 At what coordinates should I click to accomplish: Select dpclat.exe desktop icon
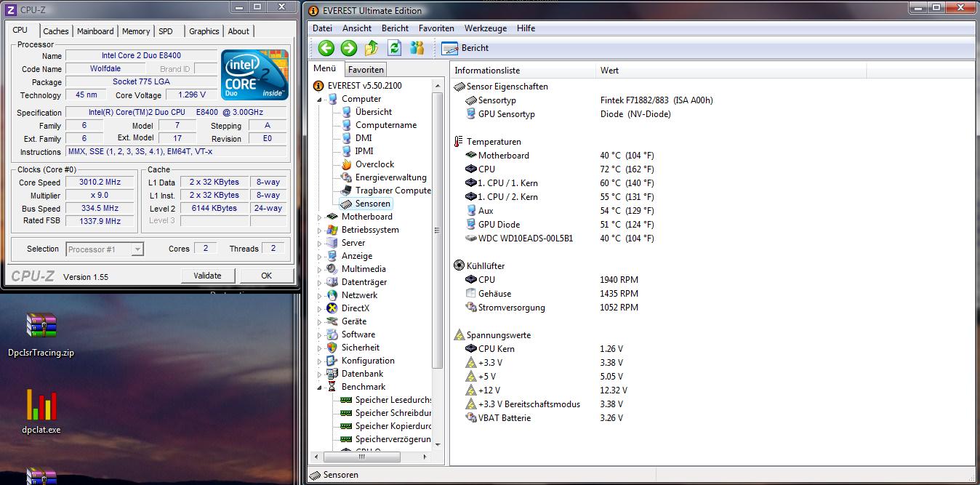[41, 412]
